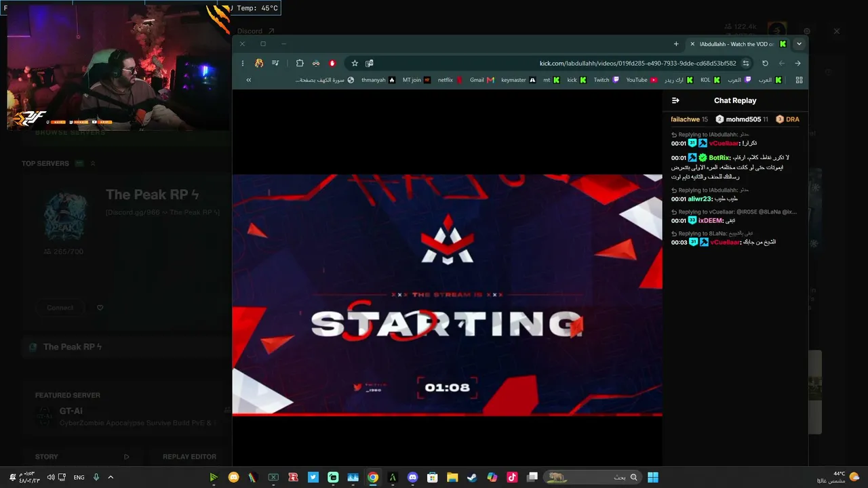
Task: Click the spectacles extension icon
Action: click(x=316, y=63)
